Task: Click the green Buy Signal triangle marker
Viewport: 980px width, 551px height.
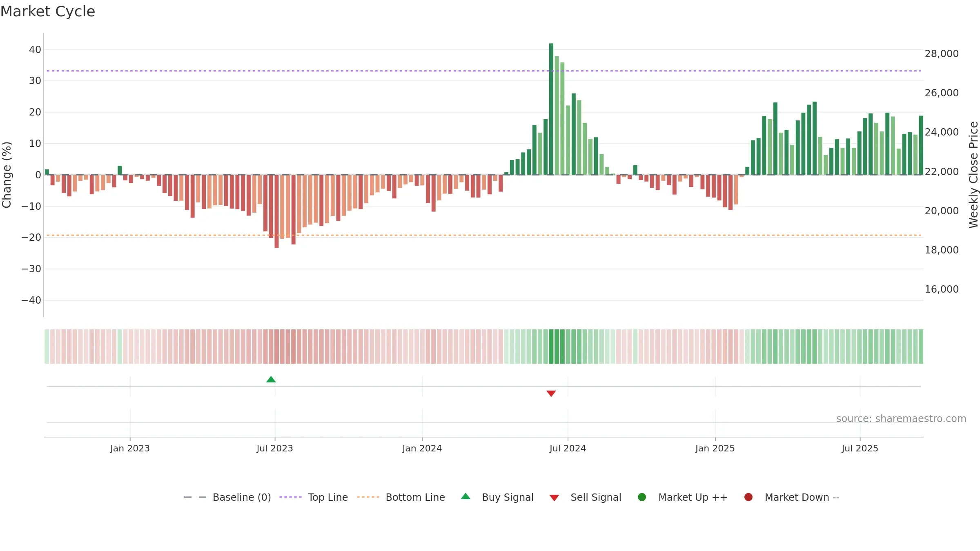Action: pyautogui.click(x=271, y=379)
